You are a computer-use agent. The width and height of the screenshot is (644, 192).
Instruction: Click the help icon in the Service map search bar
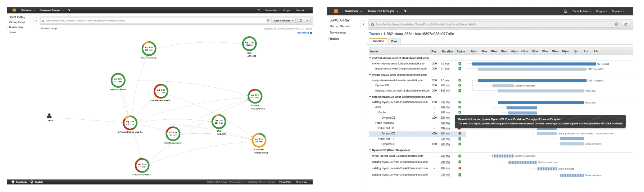pos(268,20)
